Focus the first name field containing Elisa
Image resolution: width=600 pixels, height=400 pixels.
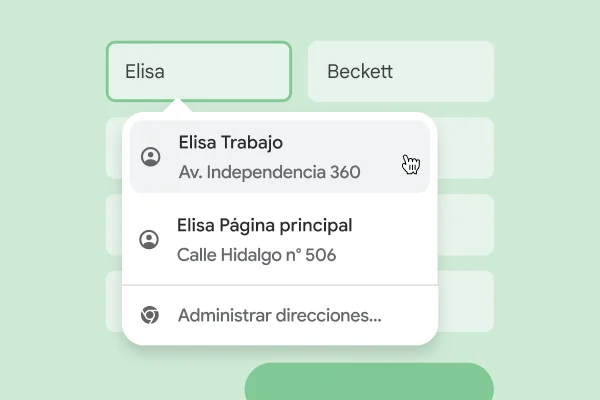click(x=198, y=72)
